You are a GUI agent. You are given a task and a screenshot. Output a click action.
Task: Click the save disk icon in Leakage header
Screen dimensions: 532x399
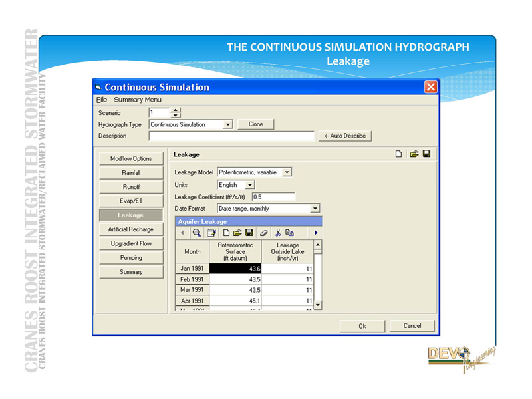(x=426, y=154)
